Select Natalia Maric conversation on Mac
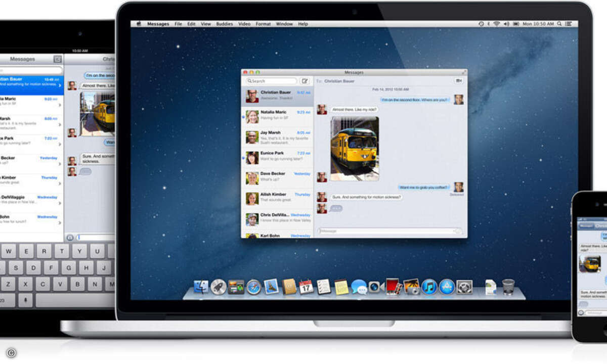This screenshot has height=364, width=607. pos(277,116)
